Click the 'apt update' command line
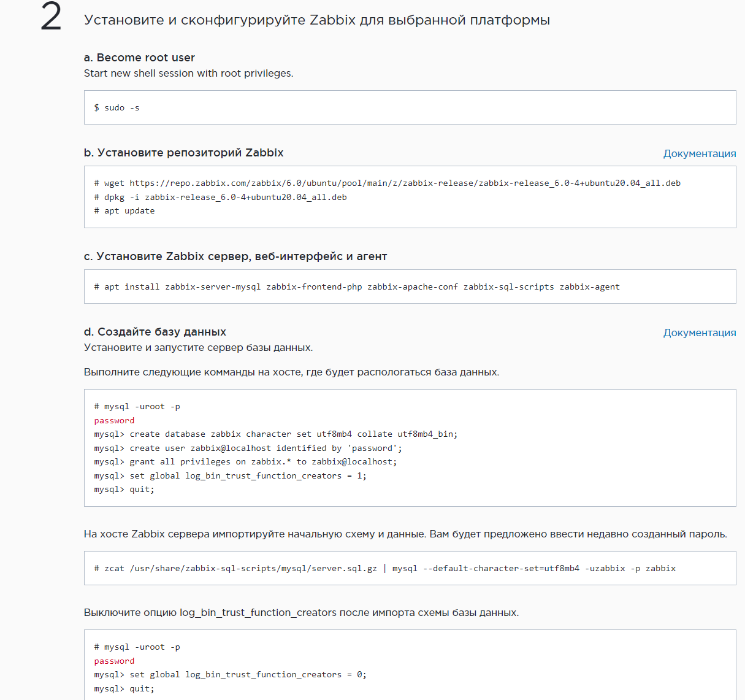This screenshot has height=700, width=745. (x=124, y=210)
